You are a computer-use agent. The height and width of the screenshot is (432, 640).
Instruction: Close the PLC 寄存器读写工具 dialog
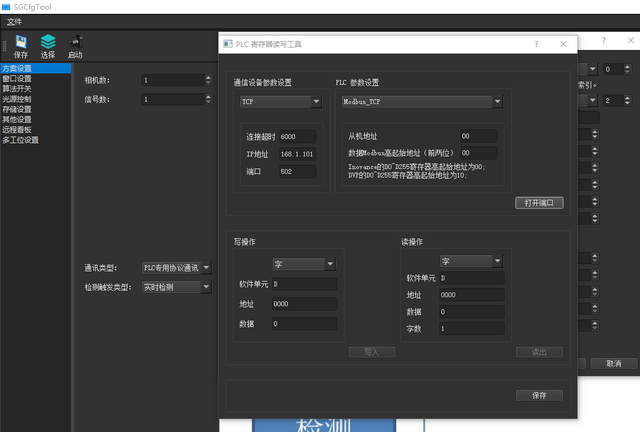click(564, 44)
